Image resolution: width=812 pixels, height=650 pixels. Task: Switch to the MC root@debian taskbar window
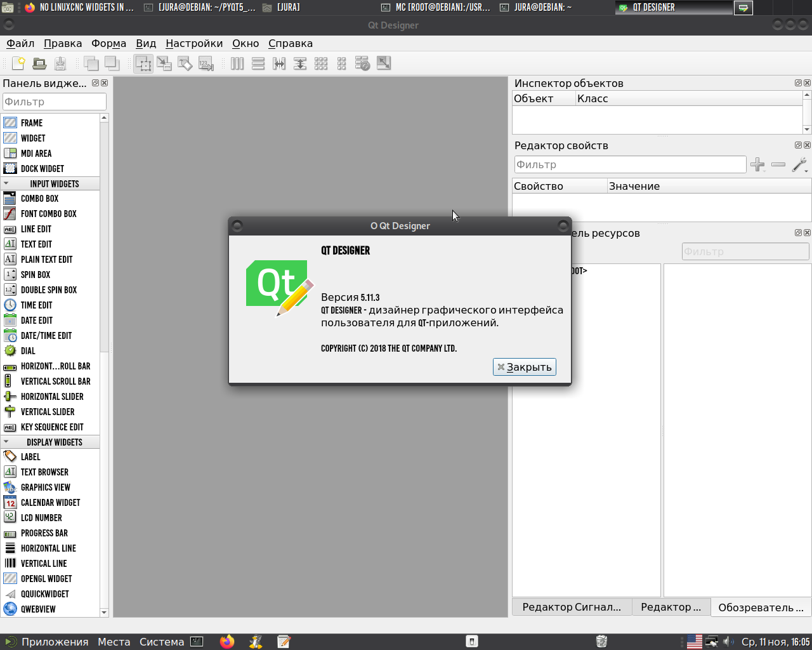coord(436,8)
